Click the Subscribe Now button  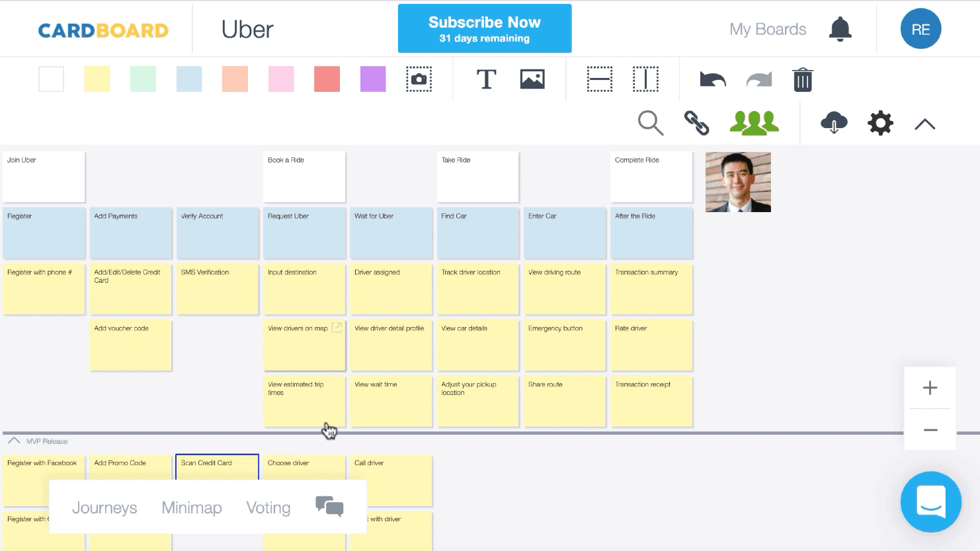click(x=485, y=29)
